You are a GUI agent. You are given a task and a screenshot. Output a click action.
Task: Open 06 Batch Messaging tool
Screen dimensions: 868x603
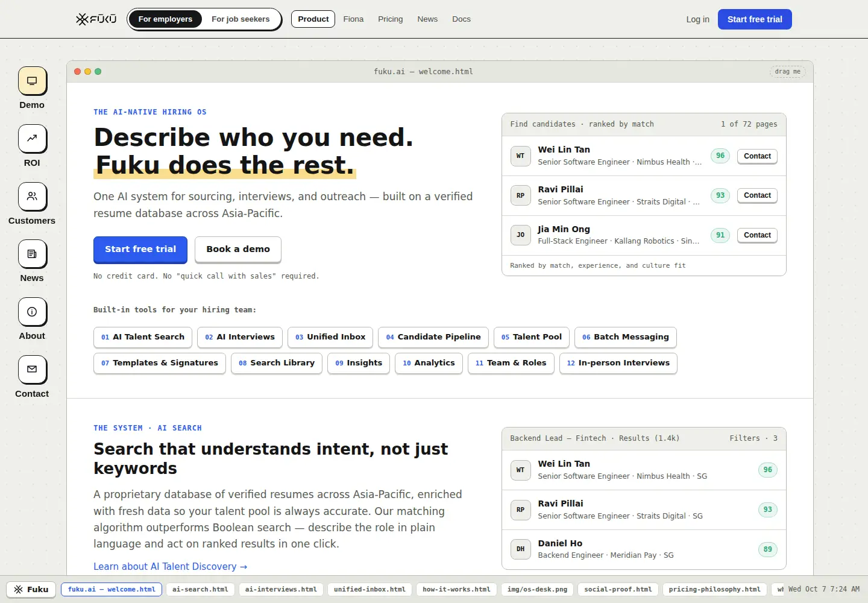[x=626, y=337]
